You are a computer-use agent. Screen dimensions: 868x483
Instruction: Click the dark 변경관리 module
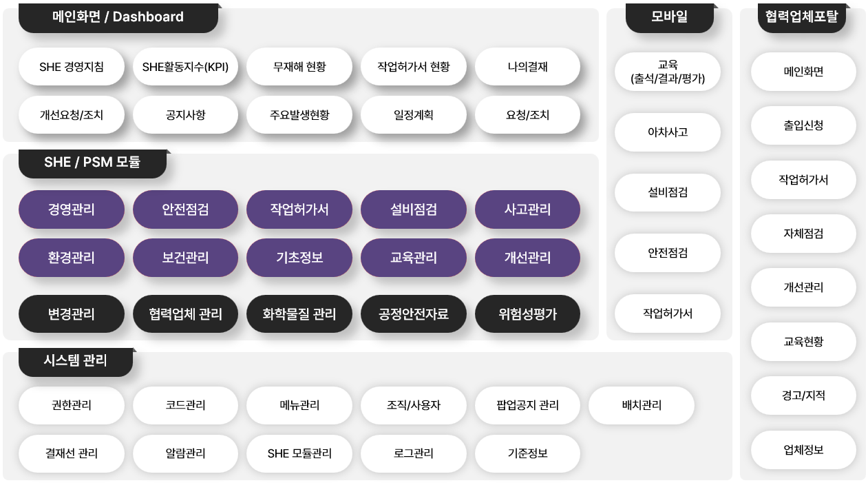[x=72, y=314]
